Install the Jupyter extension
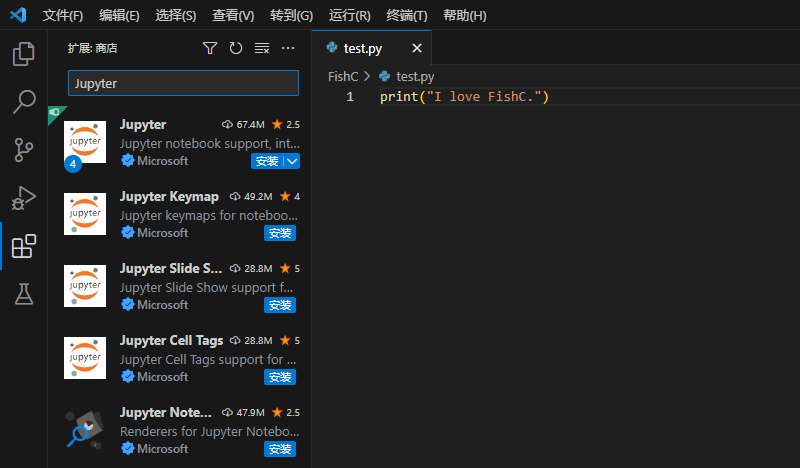 tap(267, 161)
